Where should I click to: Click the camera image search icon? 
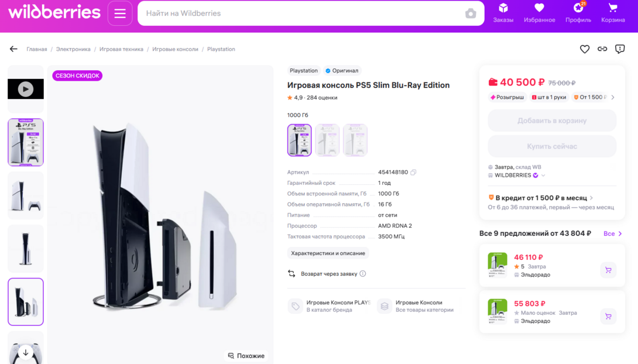point(471,13)
